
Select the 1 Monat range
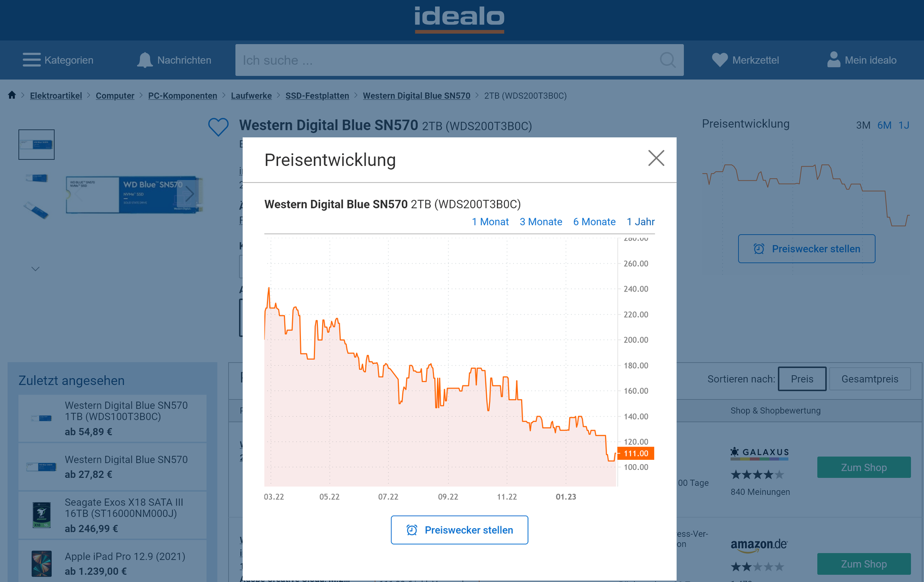tap(490, 222)
